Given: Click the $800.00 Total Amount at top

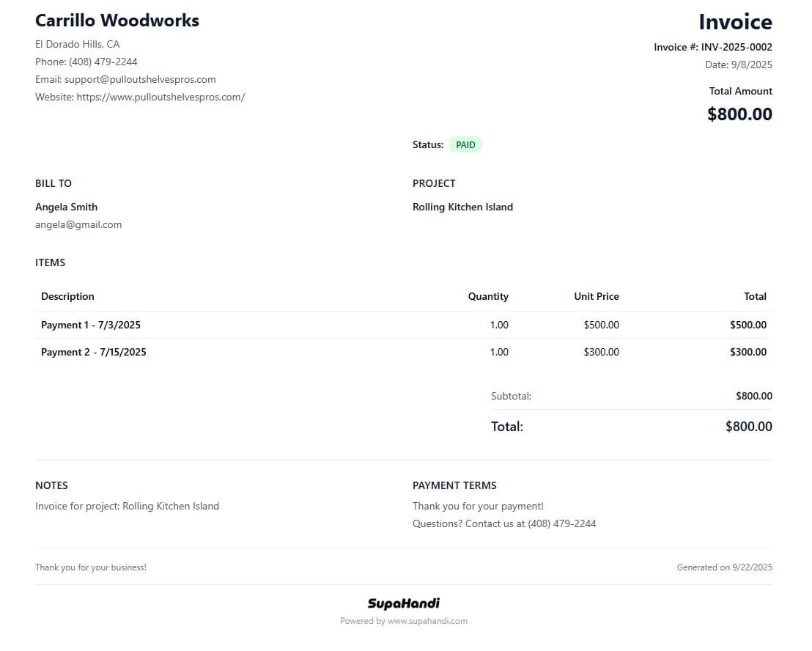Looking at the screenshot, I should pyautogui.click(x=739, y=114).
